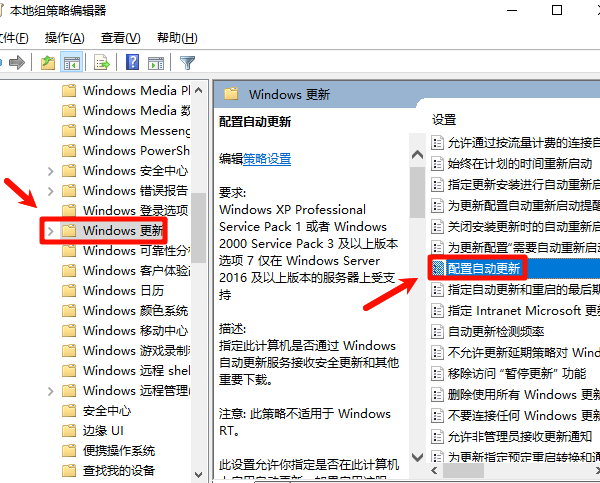600x483 pixels.
Task: Select the Windows Media Pl folder
Action: 126,91
